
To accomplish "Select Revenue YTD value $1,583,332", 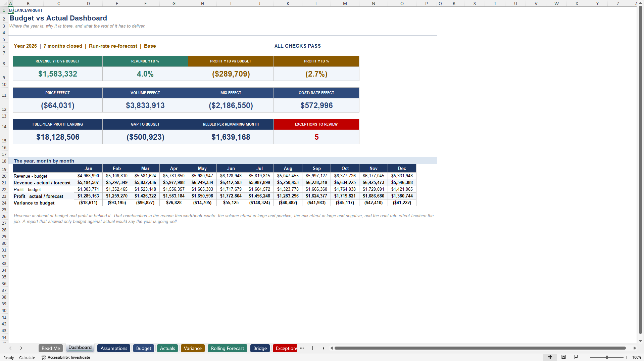I will pos(58,74).
